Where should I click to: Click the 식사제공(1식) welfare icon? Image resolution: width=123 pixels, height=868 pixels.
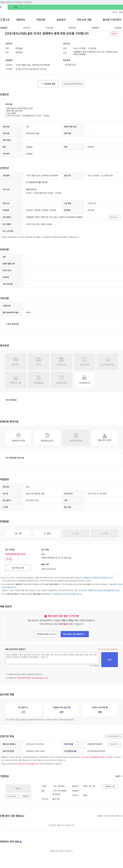click(84, 380)
